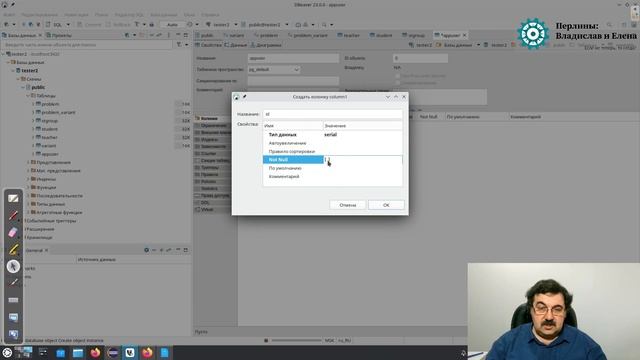This screenshot has height=360, width=640.
Task: Click Отмена in the create column dialog
Action: point(347,205)
